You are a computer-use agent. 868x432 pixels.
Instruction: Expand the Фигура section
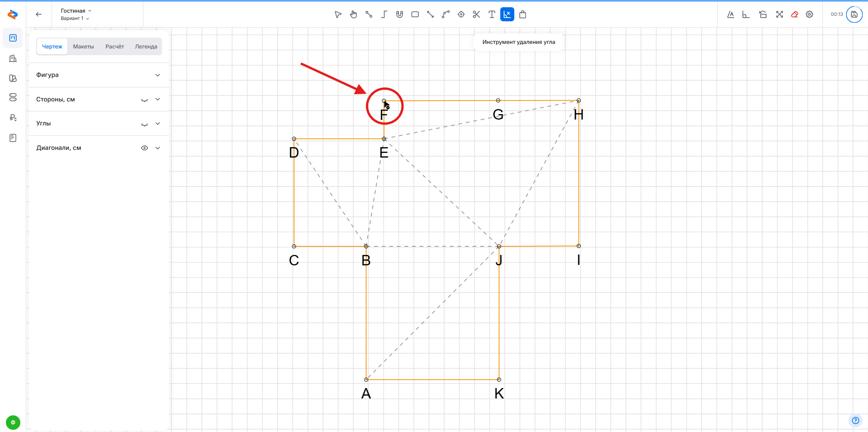tap(157, 75)
